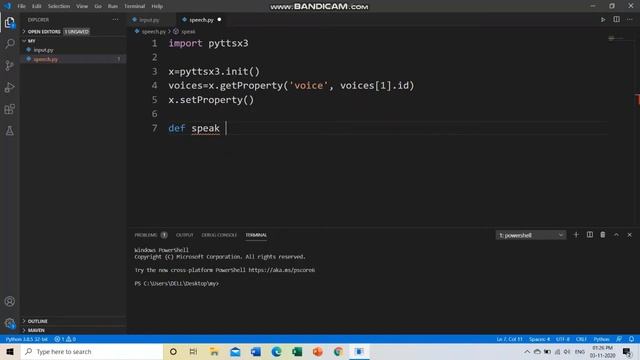The image size is (640, 360).
Task: Create a new terminal with plus icon
Action: click(x=576, y=235)
